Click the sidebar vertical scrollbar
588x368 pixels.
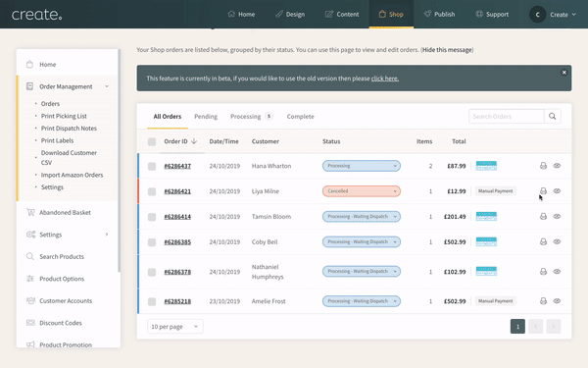(120, 161)
